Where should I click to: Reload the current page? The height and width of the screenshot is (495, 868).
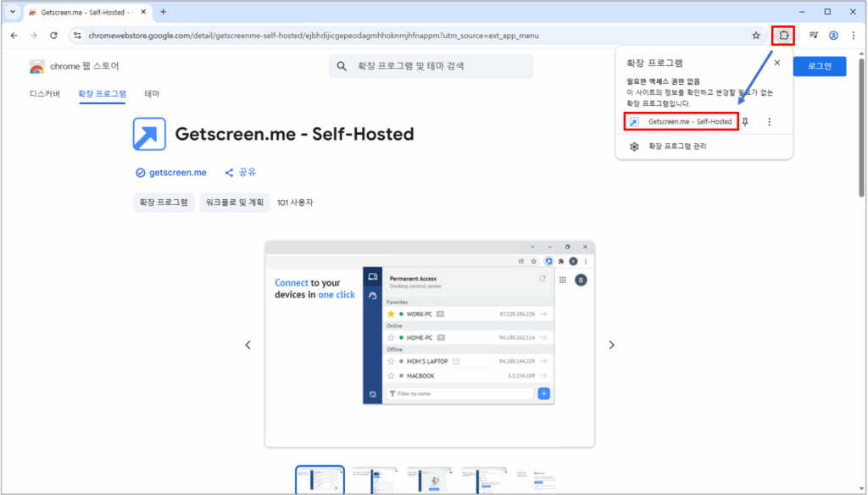click(x=53, y=36)
